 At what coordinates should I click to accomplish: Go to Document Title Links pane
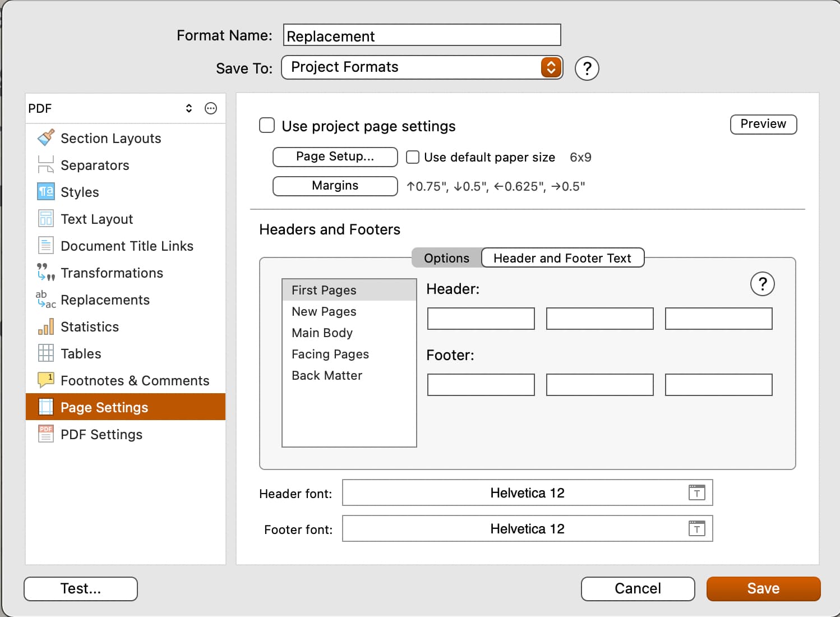(126, 246)
